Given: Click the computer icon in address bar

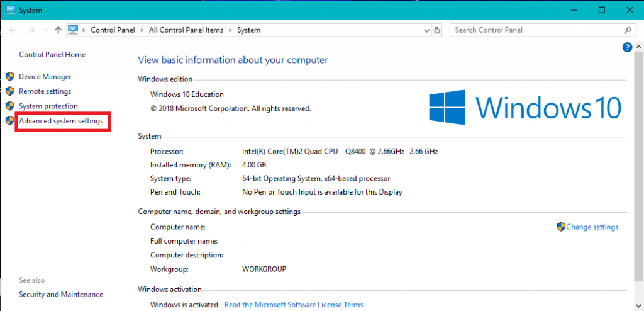Looking at the screenshot, I should (x=73, y=30).
